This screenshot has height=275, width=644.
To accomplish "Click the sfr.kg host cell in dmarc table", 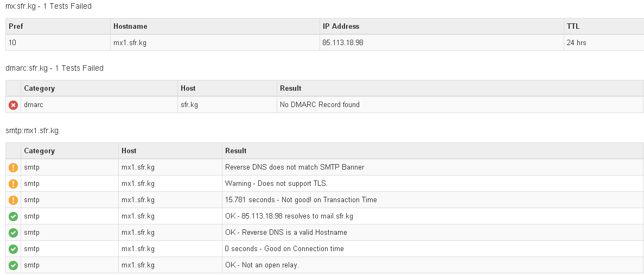I will tap(189, 104).
